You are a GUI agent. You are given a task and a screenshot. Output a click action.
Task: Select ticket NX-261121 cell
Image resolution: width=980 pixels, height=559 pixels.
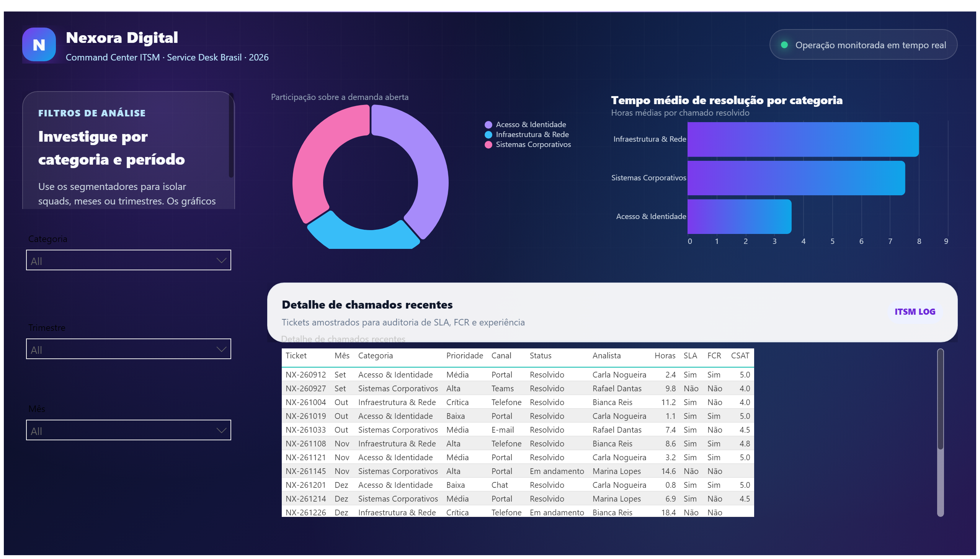point(305,458)
